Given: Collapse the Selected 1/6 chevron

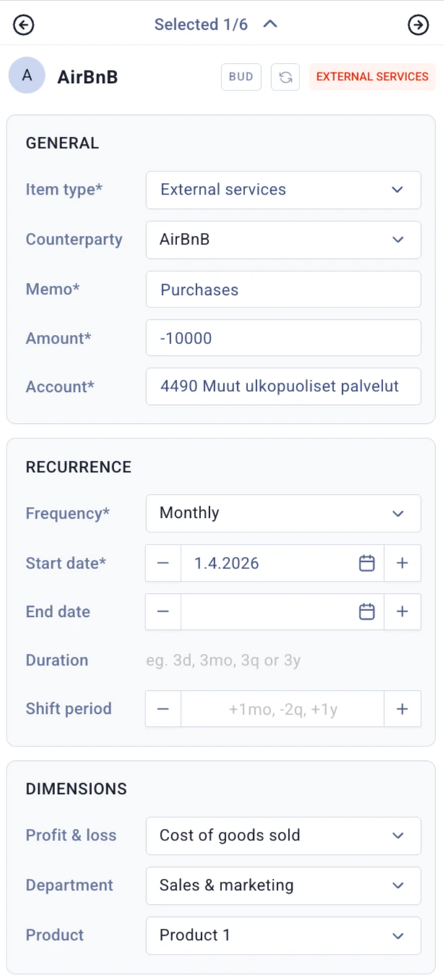Looking at the screenshot, I should click(x=270, y=25).
